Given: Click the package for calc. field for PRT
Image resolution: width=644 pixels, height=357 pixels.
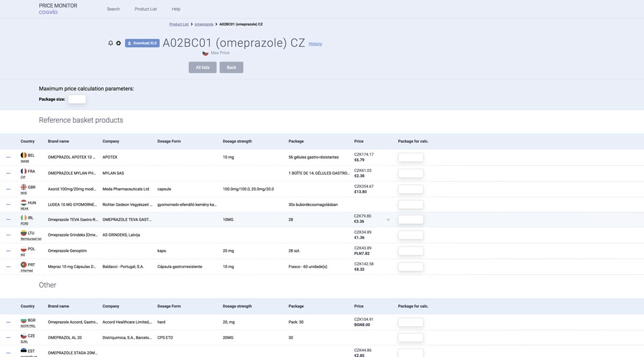Looking at the screenshot, I should (x=411, y=267).
